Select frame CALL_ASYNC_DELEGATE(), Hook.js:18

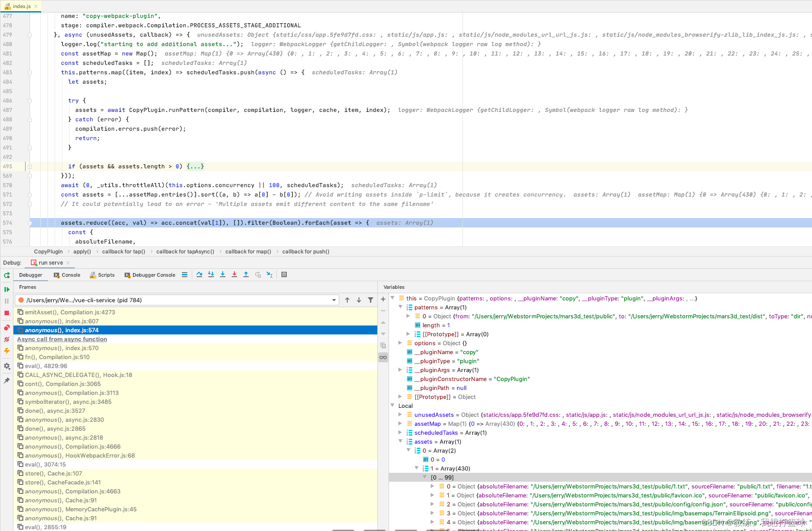(195, 375)
